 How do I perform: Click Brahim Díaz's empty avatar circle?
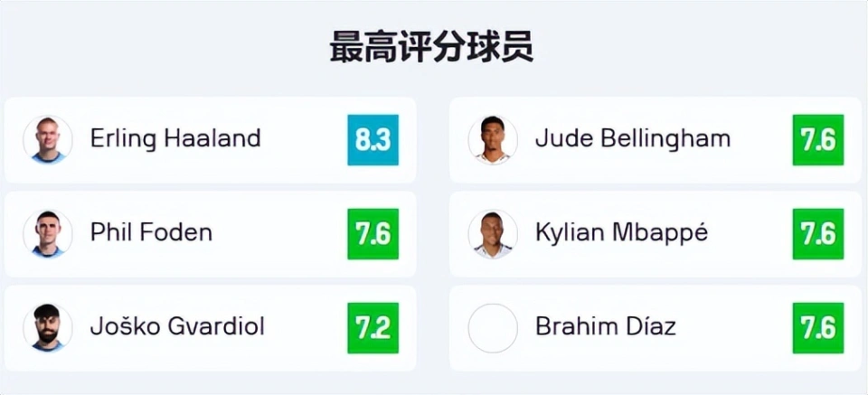point(493,328)
